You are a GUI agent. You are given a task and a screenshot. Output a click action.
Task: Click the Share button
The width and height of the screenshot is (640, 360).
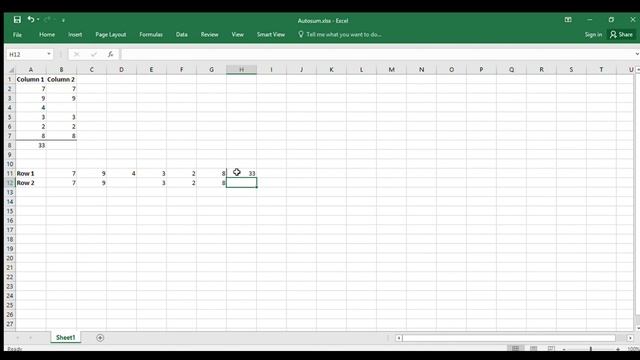[621, 35]
